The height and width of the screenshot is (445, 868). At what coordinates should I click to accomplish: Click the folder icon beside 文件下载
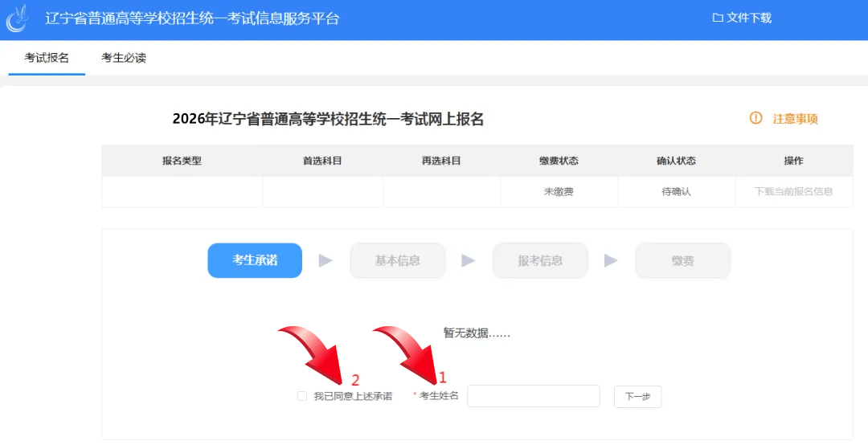point(718,18)
